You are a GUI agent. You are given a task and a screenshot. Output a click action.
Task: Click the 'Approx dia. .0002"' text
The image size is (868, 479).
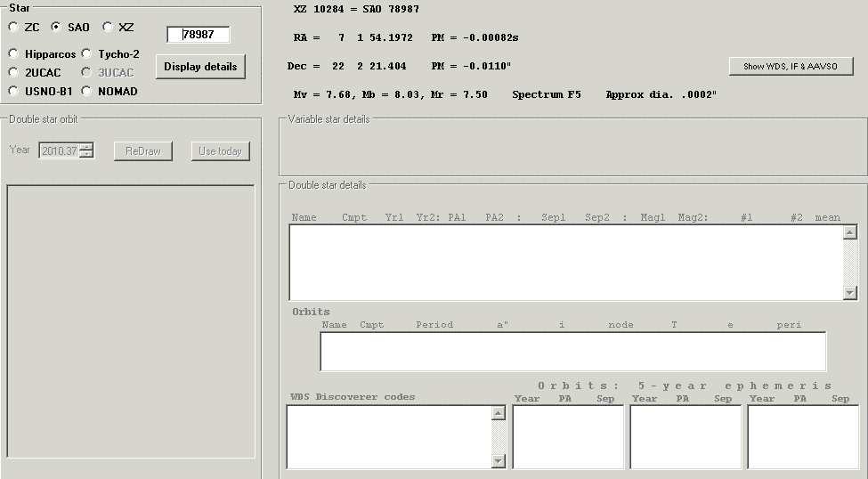coord(661,94)
